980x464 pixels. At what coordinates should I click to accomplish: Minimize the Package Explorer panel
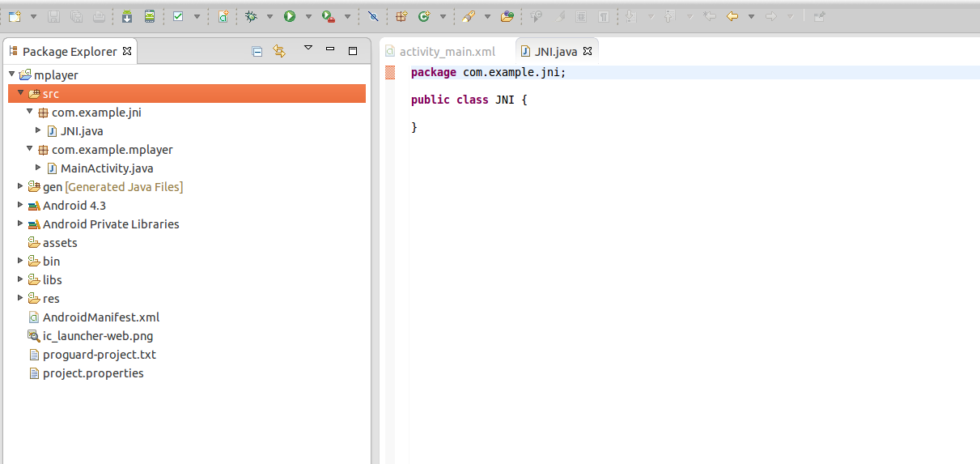tap(330, 49)
